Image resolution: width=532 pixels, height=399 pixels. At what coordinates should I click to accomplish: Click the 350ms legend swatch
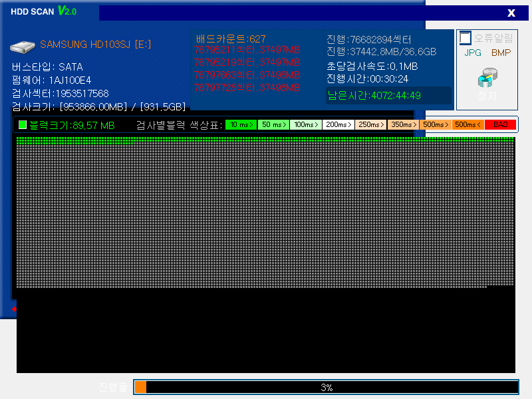coord(404,125)
